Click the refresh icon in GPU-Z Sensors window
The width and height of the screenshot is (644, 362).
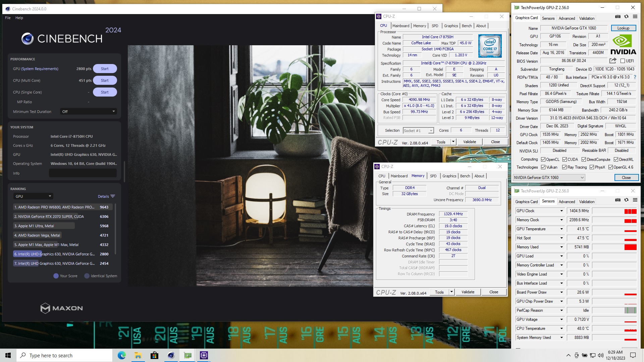click(x=626, y=200)
